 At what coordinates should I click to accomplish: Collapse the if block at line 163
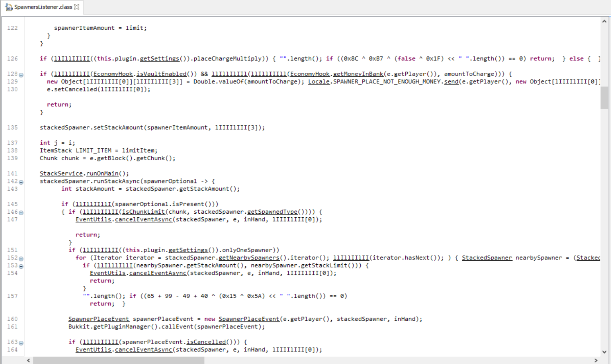[21, 343]
